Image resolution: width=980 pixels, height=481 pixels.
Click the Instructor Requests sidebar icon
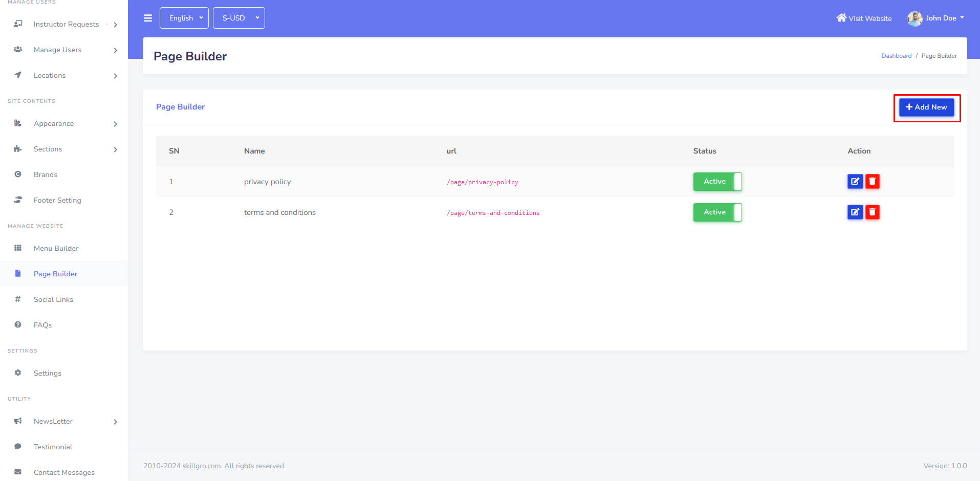(x=18, y=24)
